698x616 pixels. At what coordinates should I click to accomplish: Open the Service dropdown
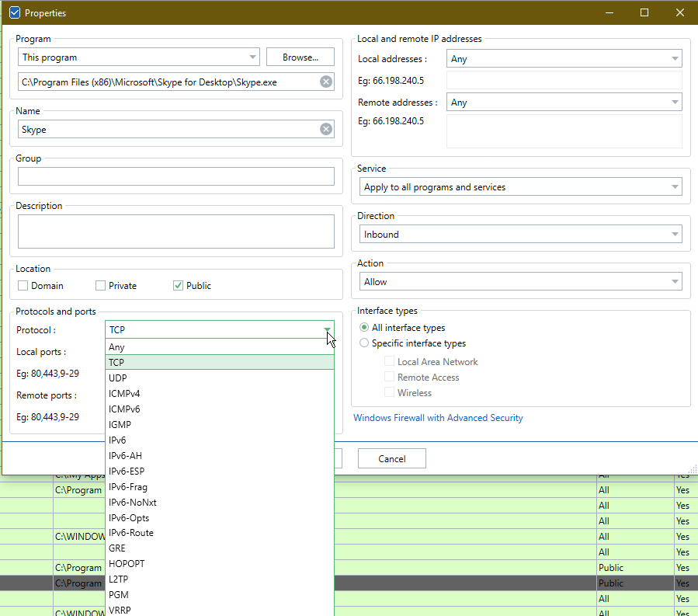pos(520,187)
